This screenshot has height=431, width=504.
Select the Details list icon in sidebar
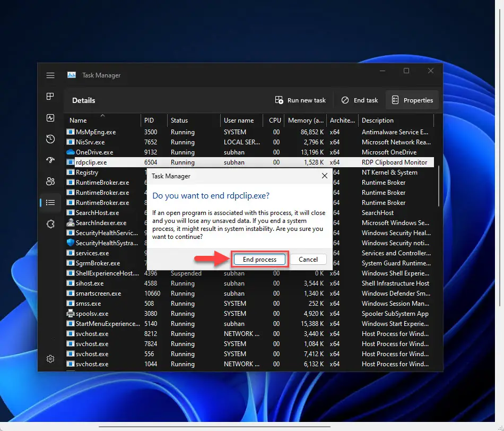(50, 203)
